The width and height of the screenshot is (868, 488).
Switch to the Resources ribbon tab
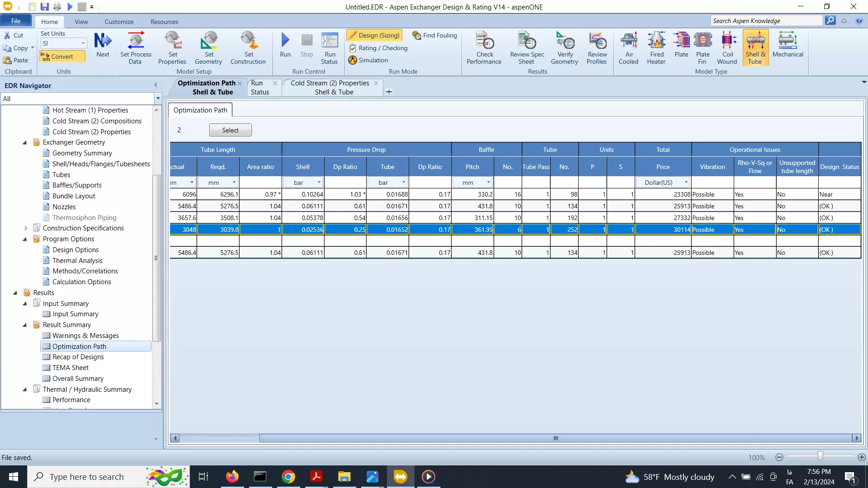(x=164, y=22)
